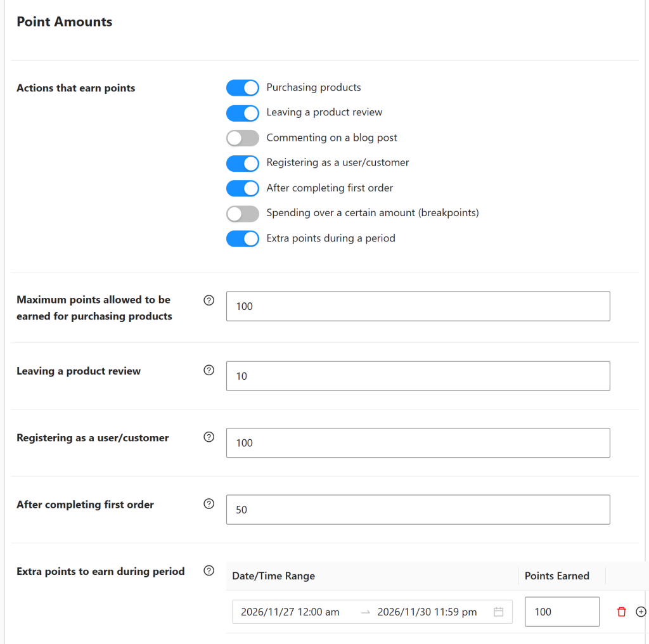The image size is (649, 644).
Task: Edit After completing first order points field
Action: pyautogui.click(x=418, y=510)
